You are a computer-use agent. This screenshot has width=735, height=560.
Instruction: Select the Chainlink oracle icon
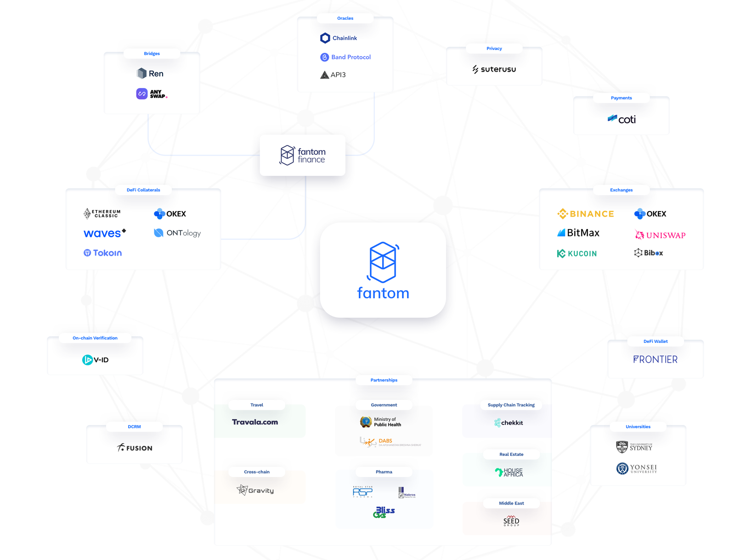coord(325,38)
